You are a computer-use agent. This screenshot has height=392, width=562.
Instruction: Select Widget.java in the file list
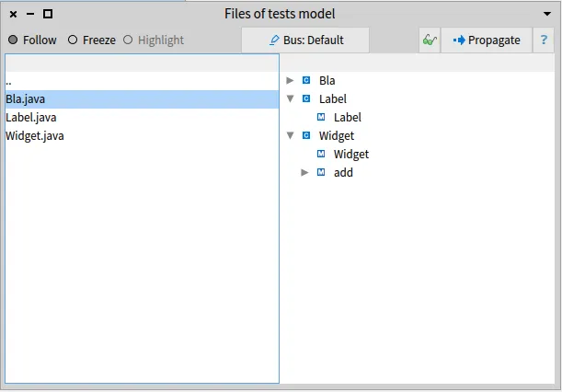pos(142,136)
